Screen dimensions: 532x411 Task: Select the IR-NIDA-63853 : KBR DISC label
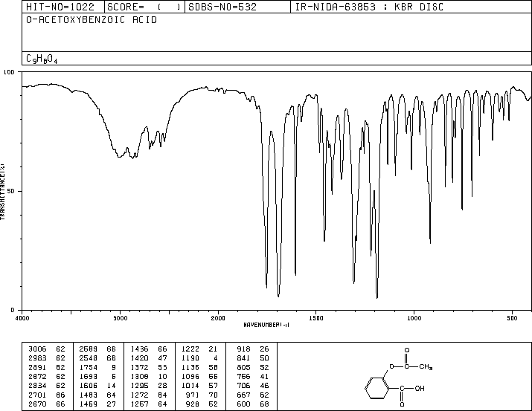369,7
